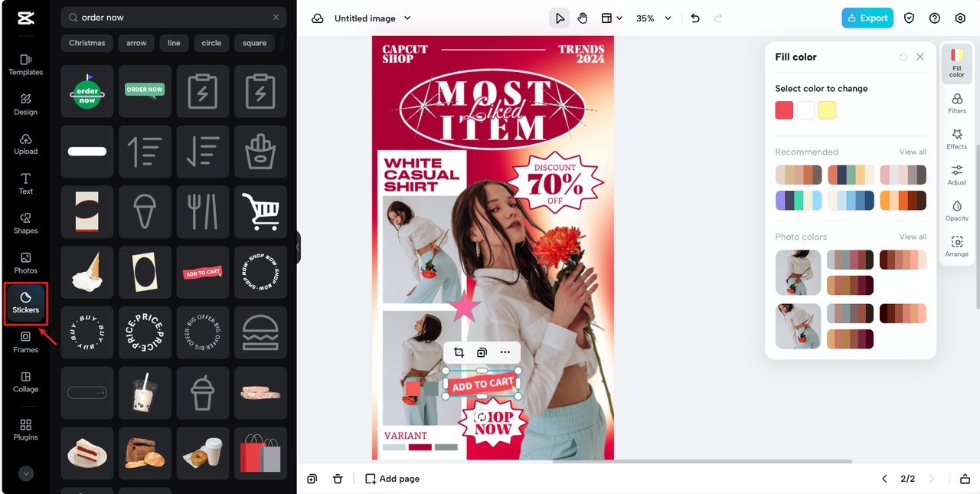Screen dimensions: 980x494
Task: Open the pages overview icon at bottom right
Action: [965, 479]
